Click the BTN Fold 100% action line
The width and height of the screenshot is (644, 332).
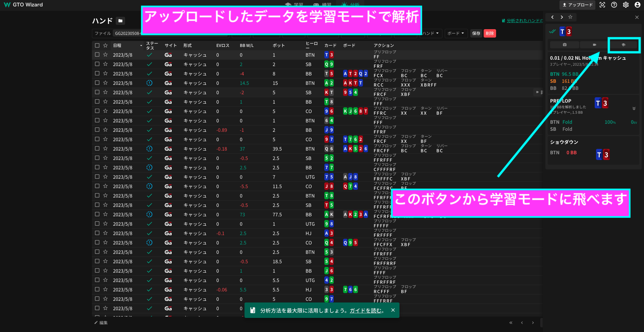pos(593,122)
